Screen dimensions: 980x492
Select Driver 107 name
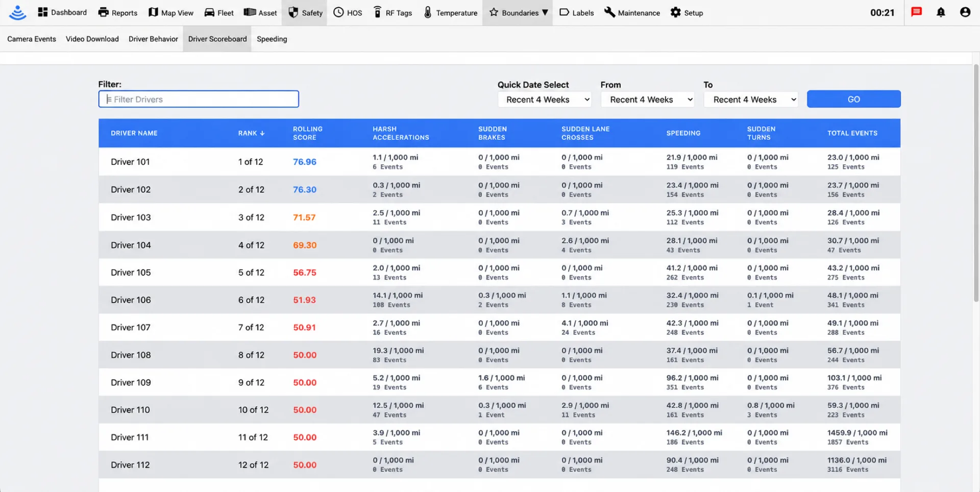(x=131, y=328)
